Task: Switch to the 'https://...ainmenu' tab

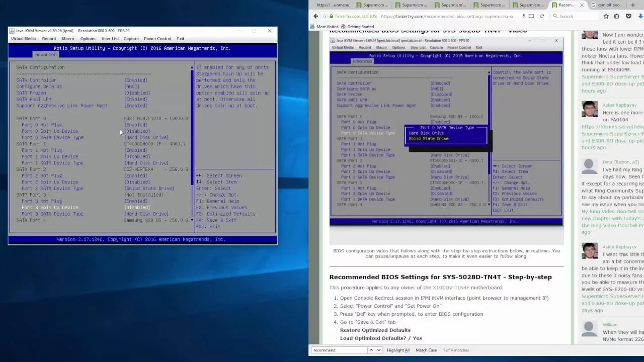Action: [332, 5]
